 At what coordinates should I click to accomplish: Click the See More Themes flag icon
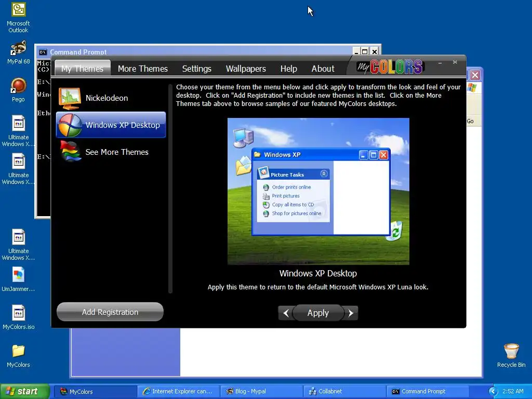click(70, 151)
